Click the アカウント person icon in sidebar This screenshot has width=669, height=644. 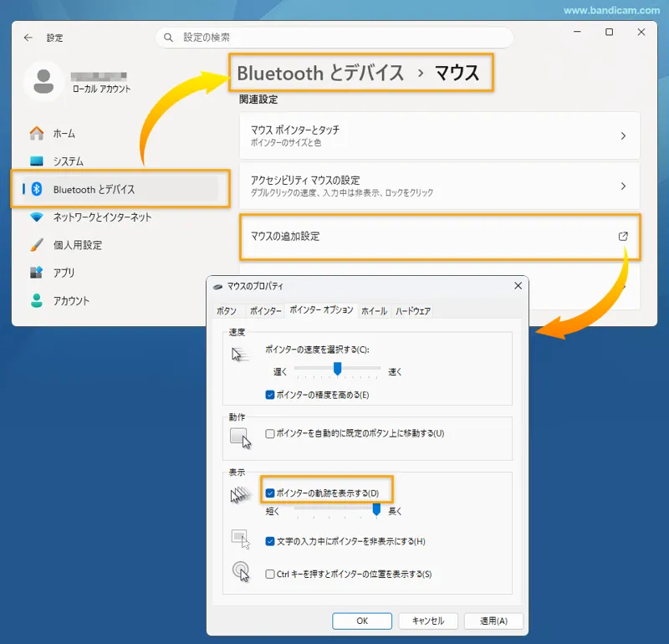(37, 300)
